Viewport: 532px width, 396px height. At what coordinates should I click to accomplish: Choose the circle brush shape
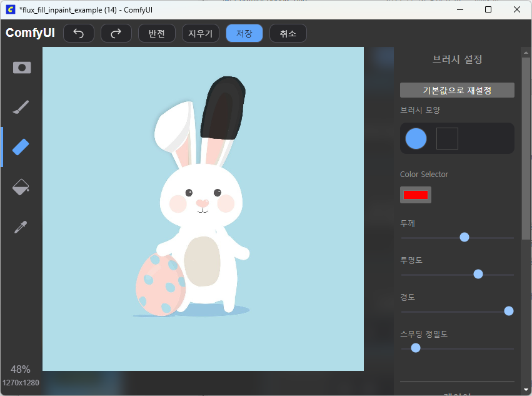416,138
